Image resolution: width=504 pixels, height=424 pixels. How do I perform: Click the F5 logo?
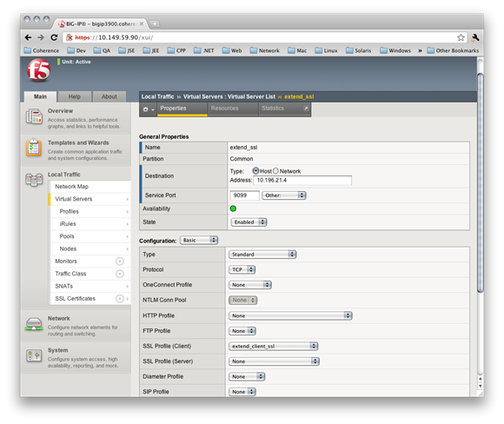point(39,70)
